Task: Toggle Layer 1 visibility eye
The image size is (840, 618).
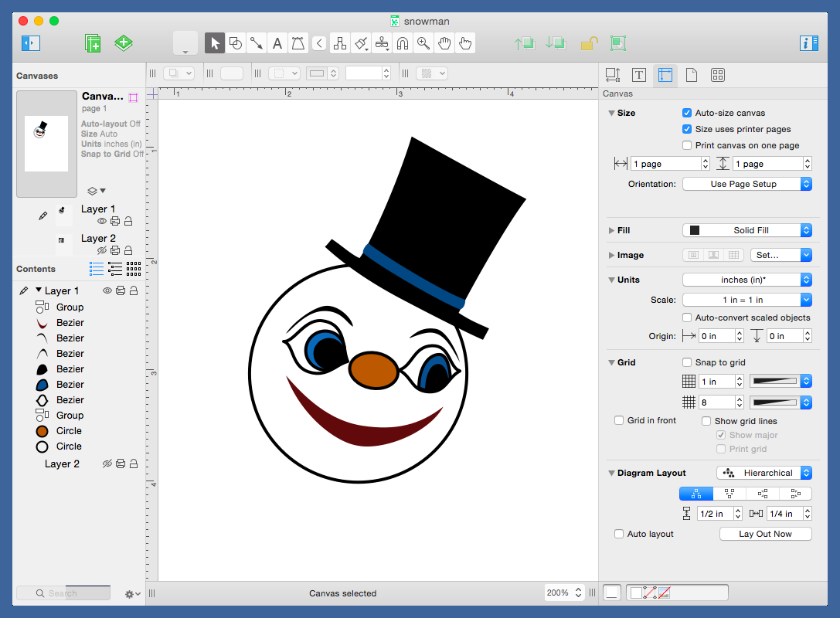Action: [x=102, y=222]
